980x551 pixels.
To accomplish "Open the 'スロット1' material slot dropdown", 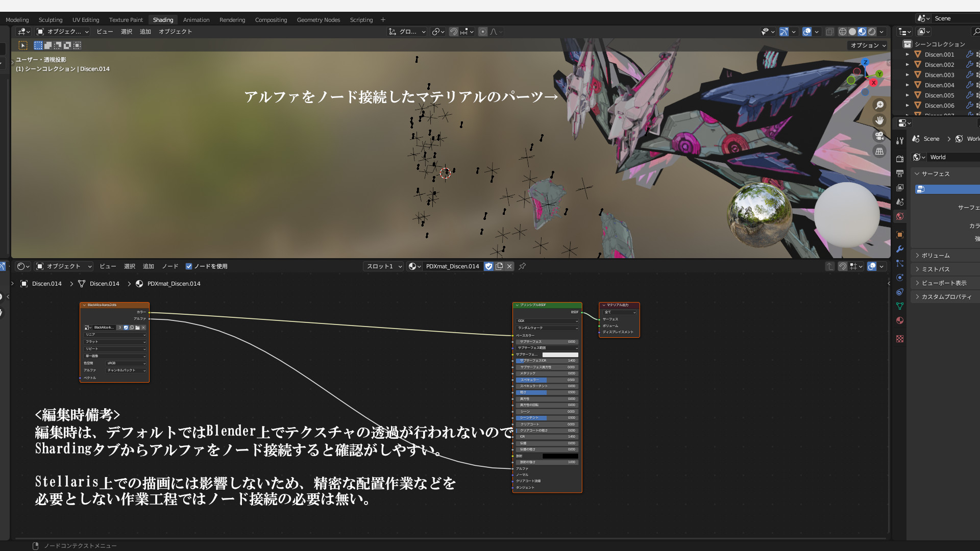I will click(x=384, y=266).
